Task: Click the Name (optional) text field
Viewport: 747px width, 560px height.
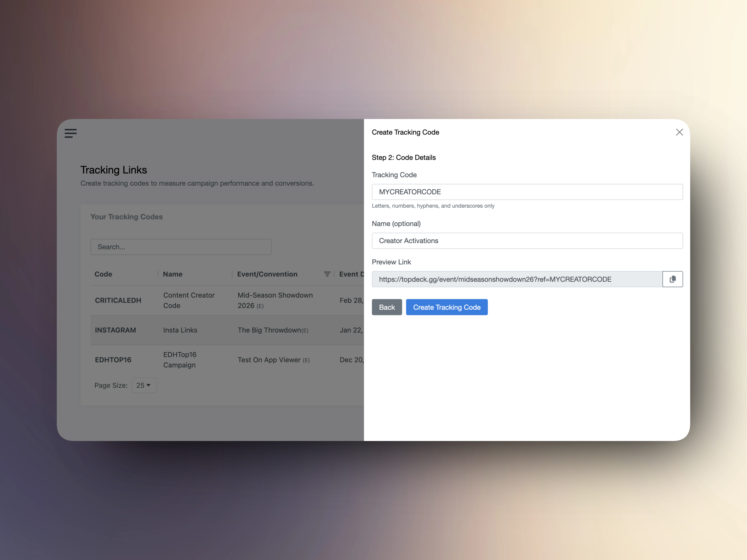Action: (x=527, y=241)
